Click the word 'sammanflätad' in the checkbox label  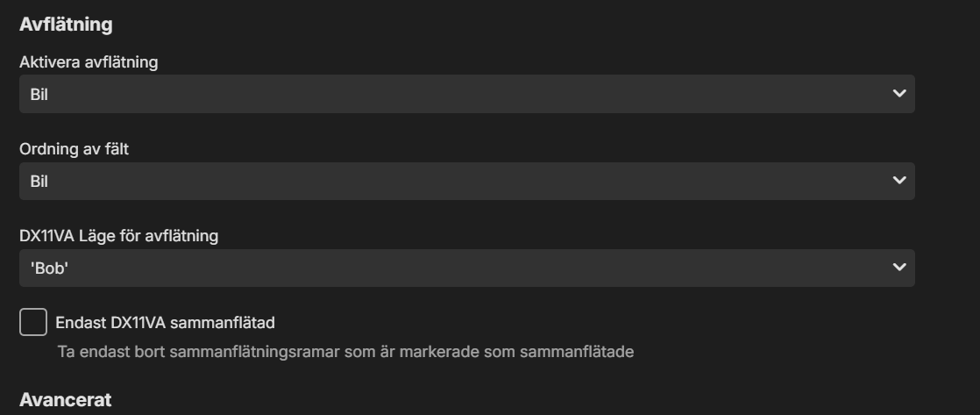coord(231,323)
